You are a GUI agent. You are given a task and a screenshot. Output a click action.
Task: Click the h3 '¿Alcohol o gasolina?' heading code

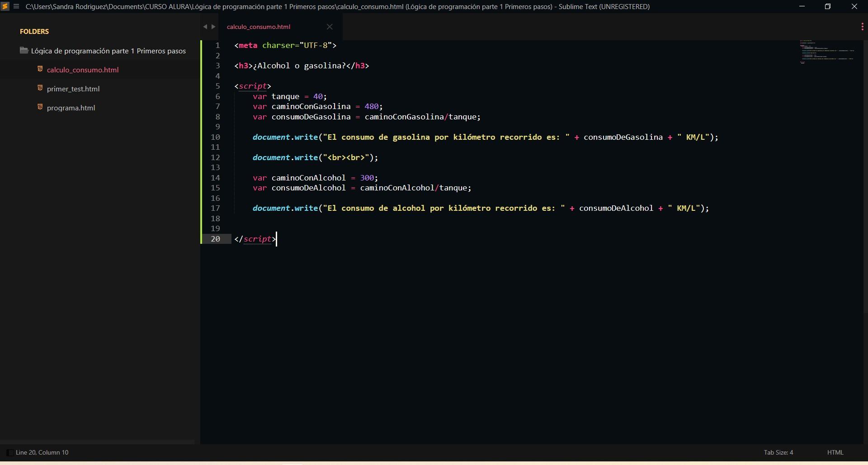coord(302,66)
